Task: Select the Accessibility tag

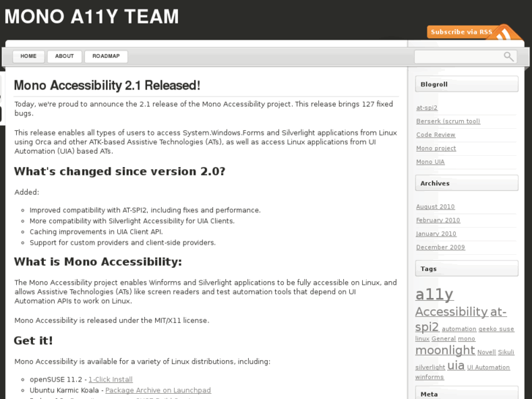Action: [452, 312]
